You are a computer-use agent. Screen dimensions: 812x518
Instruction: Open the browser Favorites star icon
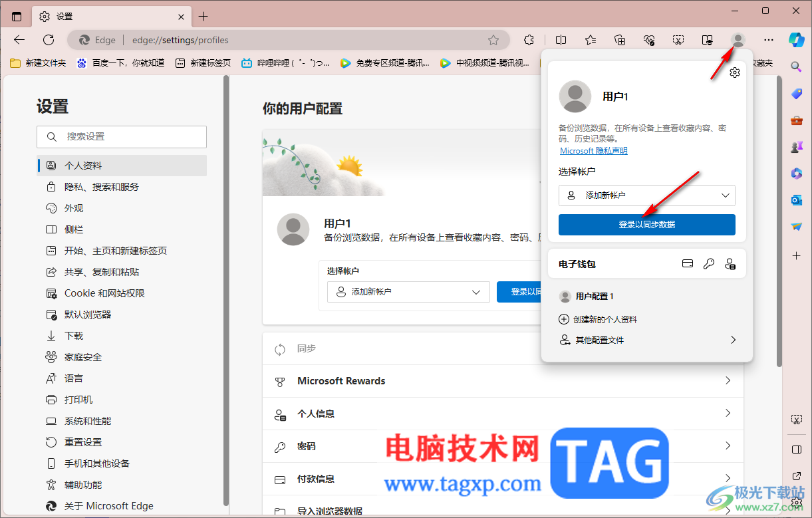(x=590, y=40)
